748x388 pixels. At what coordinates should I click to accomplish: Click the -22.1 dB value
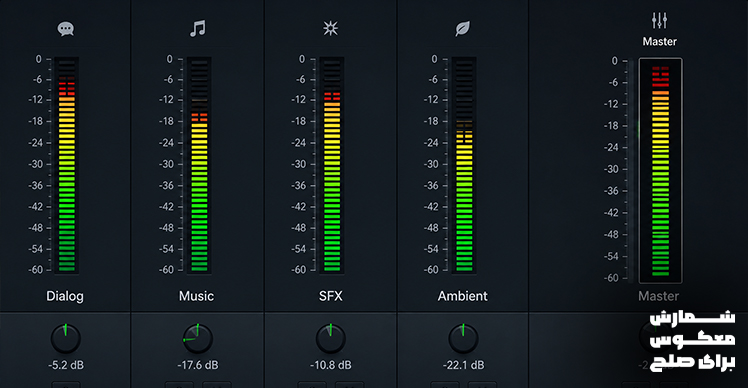click(463, 366)
